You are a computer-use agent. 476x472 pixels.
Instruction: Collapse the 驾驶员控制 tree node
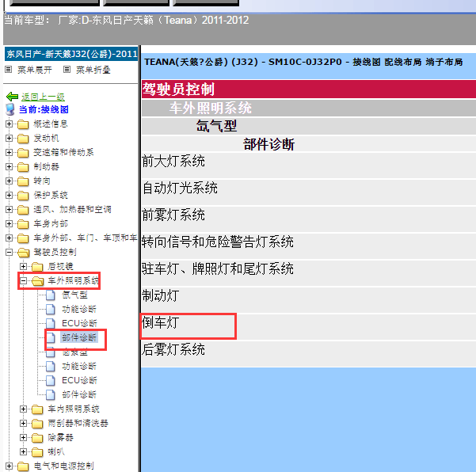9,253
